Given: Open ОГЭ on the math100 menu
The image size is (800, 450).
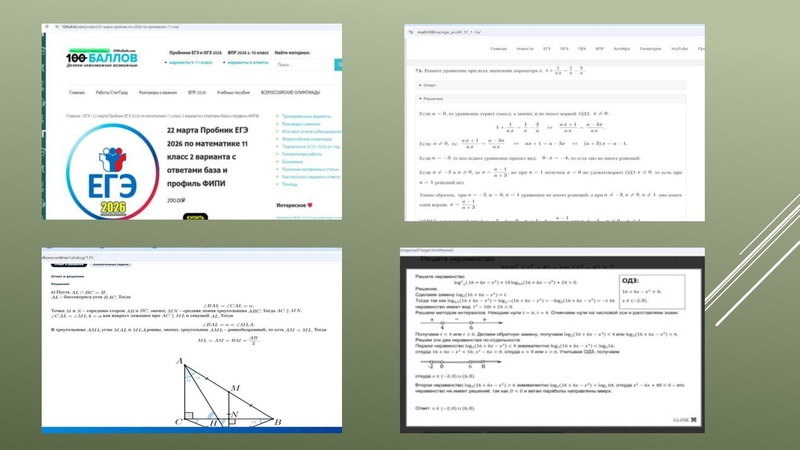Looking at the screenshot, I should [x=564, y=48].
